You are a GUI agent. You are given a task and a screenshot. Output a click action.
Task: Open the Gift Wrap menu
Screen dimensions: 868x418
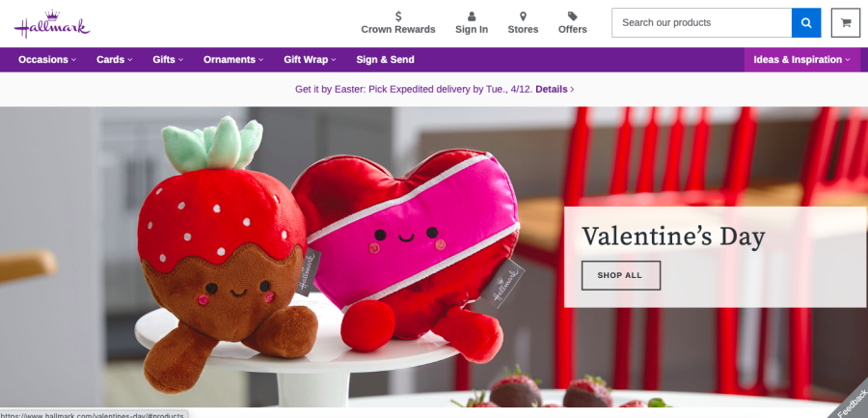(310, 59)
